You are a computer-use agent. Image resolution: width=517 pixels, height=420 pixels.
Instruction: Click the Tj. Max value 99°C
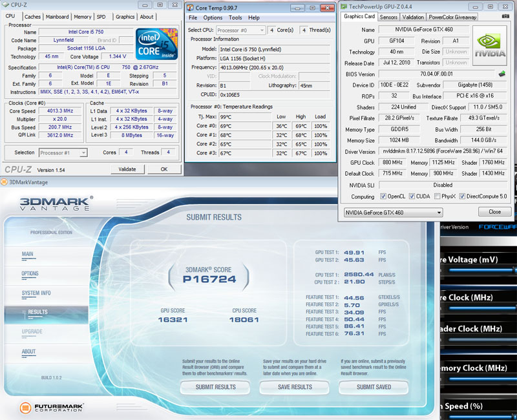click(245, 117)
